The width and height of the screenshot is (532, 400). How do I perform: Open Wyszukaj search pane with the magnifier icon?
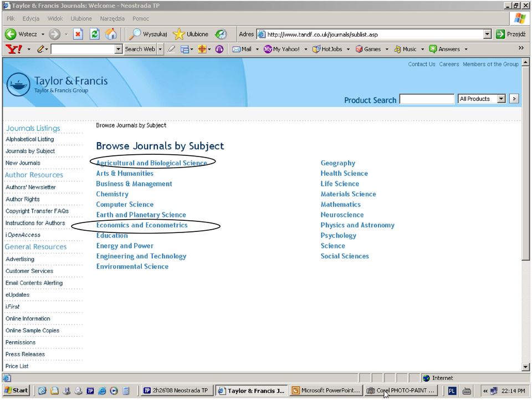[x=135, y=34]
